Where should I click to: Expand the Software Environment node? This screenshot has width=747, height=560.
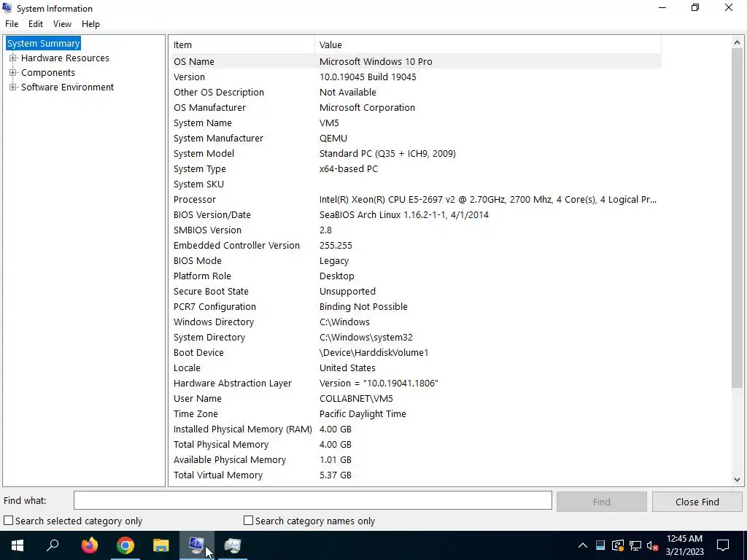pyautogui.click(x=13, y=87)
